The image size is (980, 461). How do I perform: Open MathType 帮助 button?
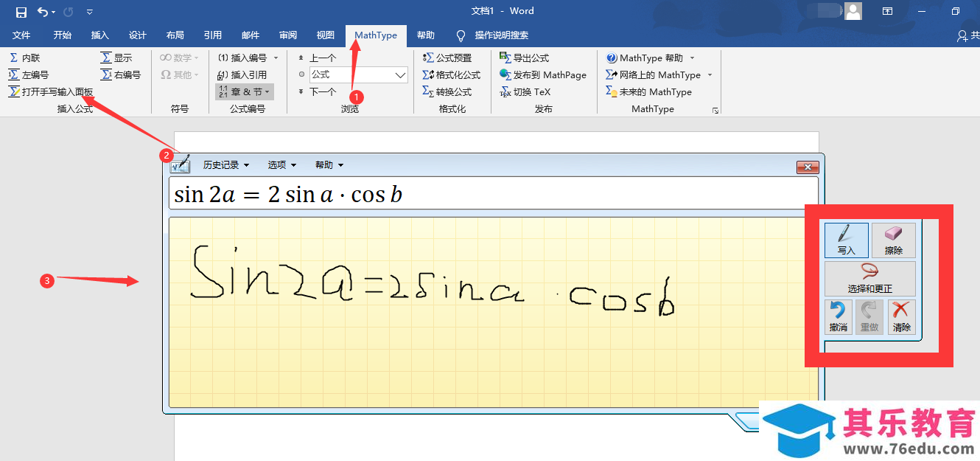(645, 58)
